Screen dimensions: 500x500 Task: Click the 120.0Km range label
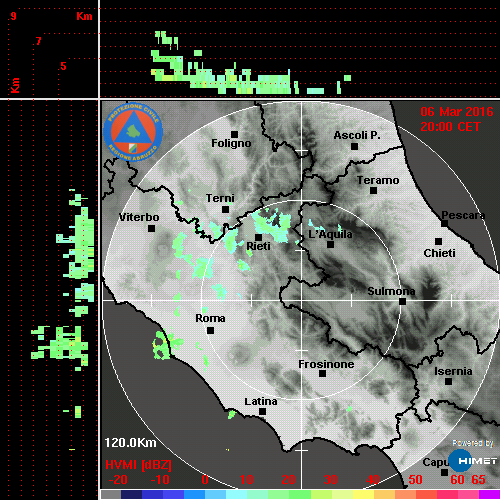tap(130, 443)
